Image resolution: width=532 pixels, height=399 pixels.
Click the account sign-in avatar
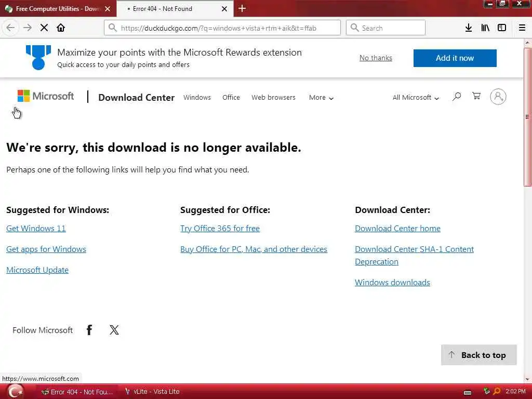[498, 97]
